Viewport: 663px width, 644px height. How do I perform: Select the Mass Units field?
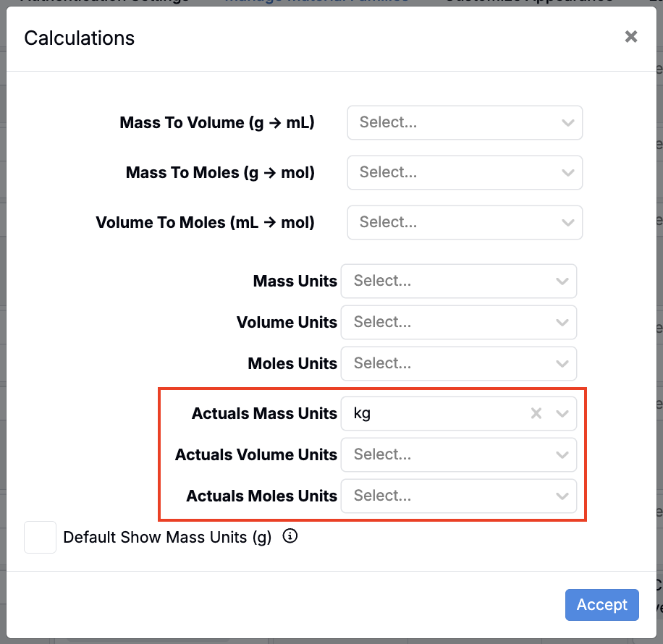(442, 281)
